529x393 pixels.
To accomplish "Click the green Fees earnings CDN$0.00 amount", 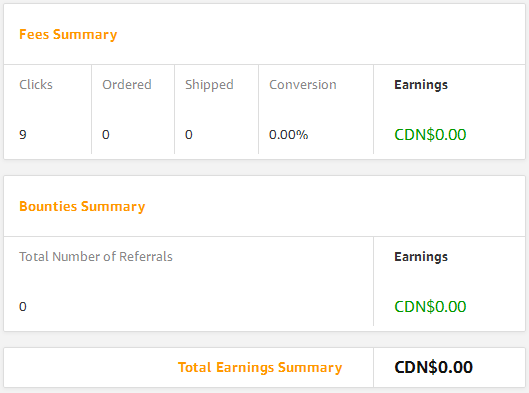I will point(430,135).
